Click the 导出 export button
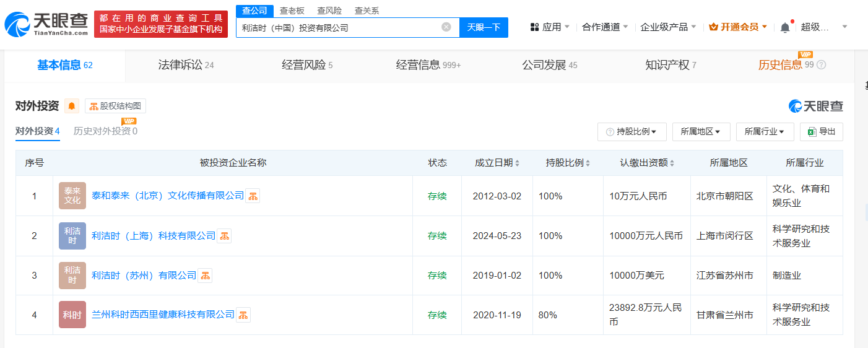 click(x=822, y=132)
